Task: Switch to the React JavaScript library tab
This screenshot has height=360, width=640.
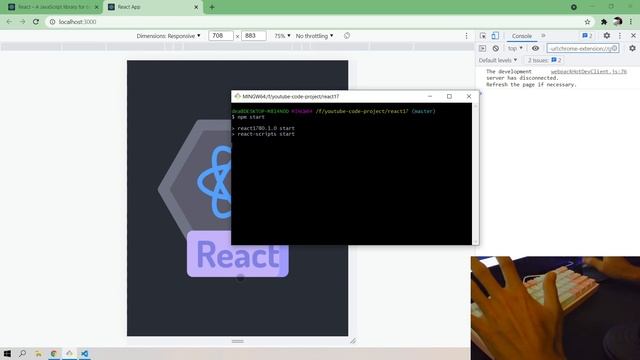Action: pos(51,7)
